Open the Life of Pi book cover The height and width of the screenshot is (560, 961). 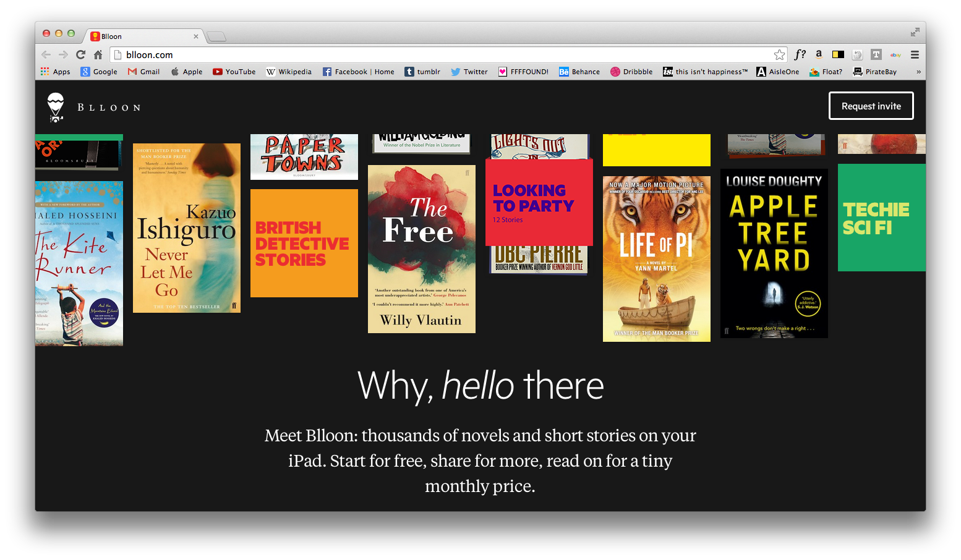pyautogui.click(x=656, y=258)
